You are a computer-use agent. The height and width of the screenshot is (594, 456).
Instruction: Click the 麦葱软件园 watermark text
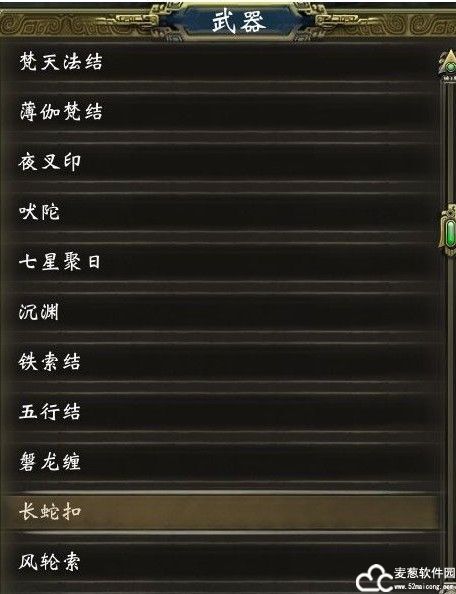[424, 574]
